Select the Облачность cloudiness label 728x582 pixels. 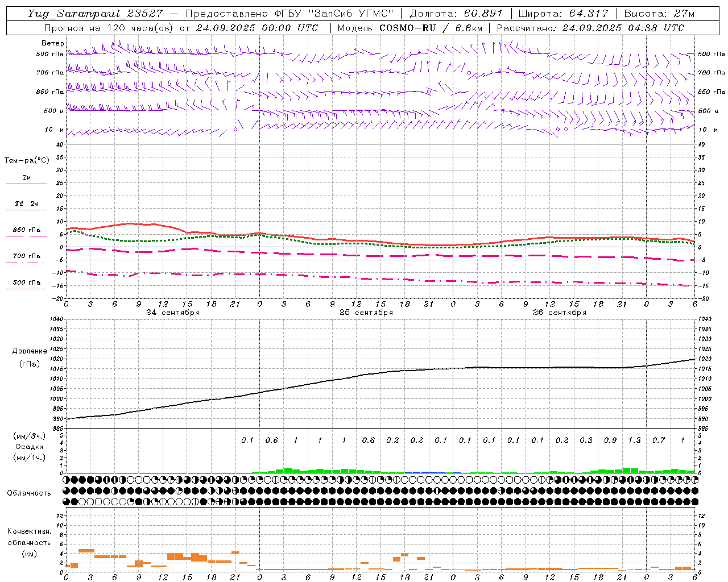tap(29, 493)
